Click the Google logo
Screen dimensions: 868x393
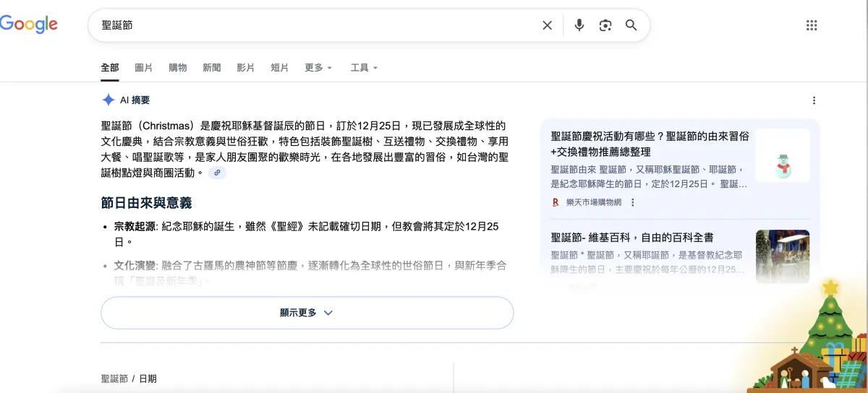[28, 25]
